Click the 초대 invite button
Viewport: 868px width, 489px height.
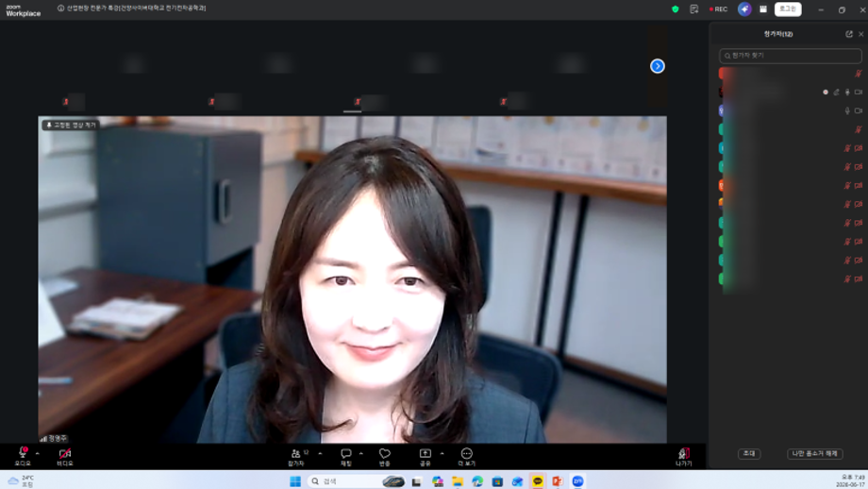click(x=749, y=453)
